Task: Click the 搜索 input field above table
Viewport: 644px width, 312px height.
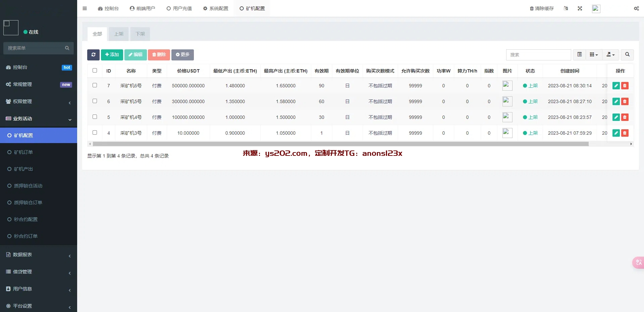Action: [x=538, y=55]
